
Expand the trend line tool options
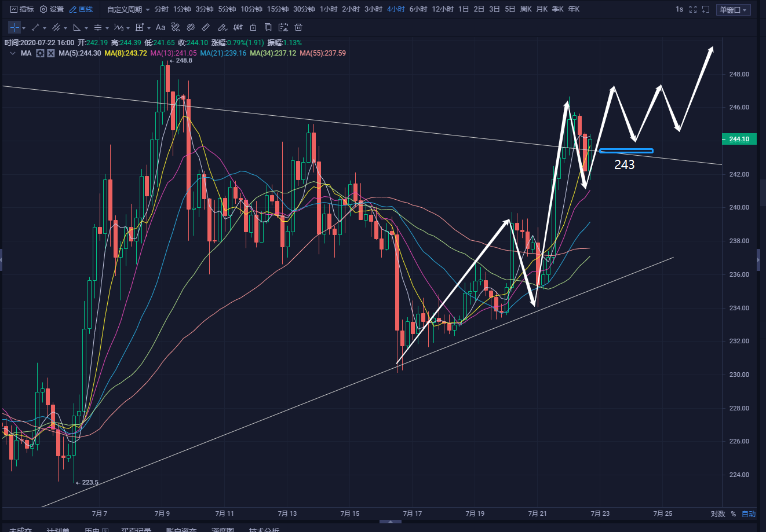(x=45, y=28)
